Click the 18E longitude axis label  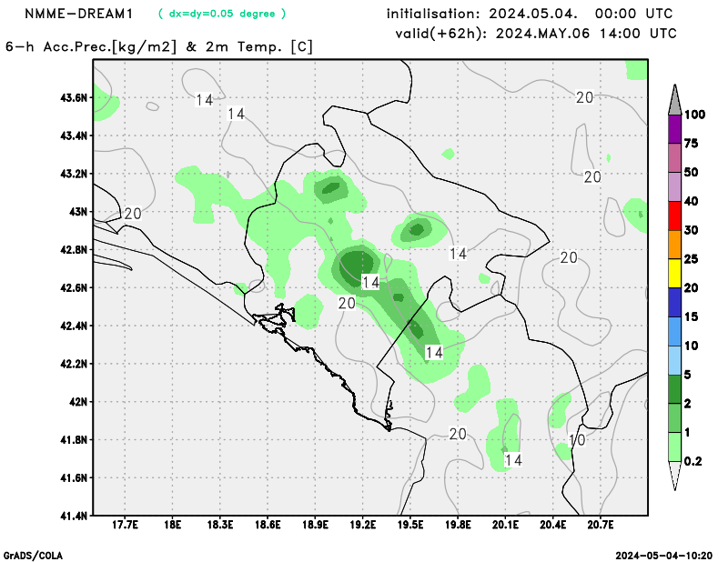click(x=173, y=525)
